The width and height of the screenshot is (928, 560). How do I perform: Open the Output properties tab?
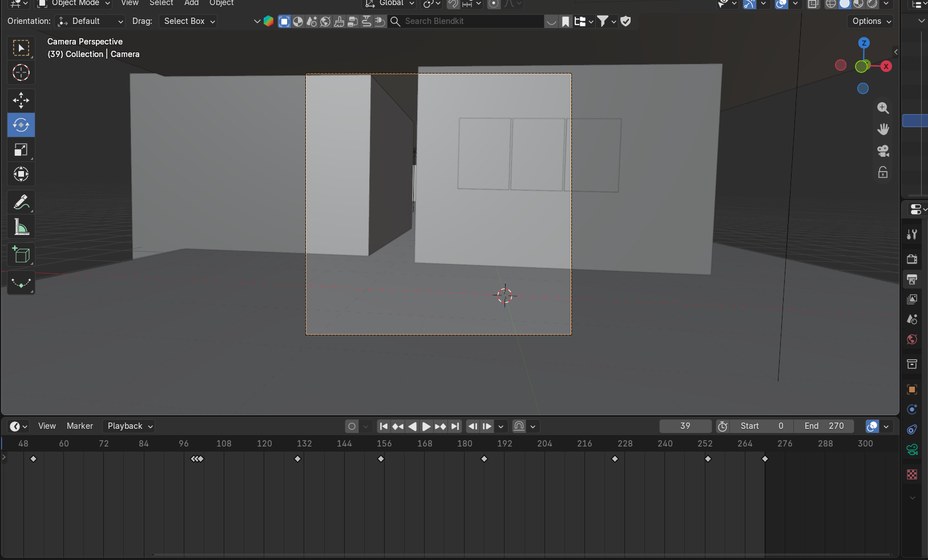pyautogui.click(x=912, y=279)
